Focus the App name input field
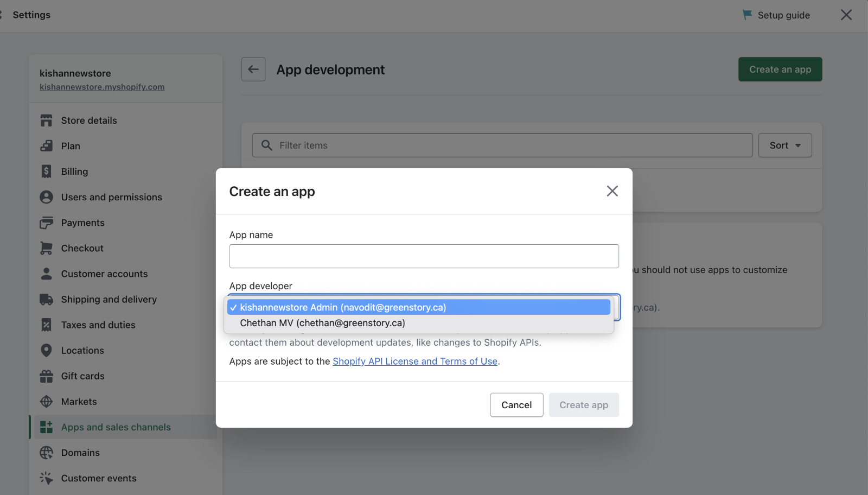Image resolution: width=868 pixels, height=495 pixels. 424,256
